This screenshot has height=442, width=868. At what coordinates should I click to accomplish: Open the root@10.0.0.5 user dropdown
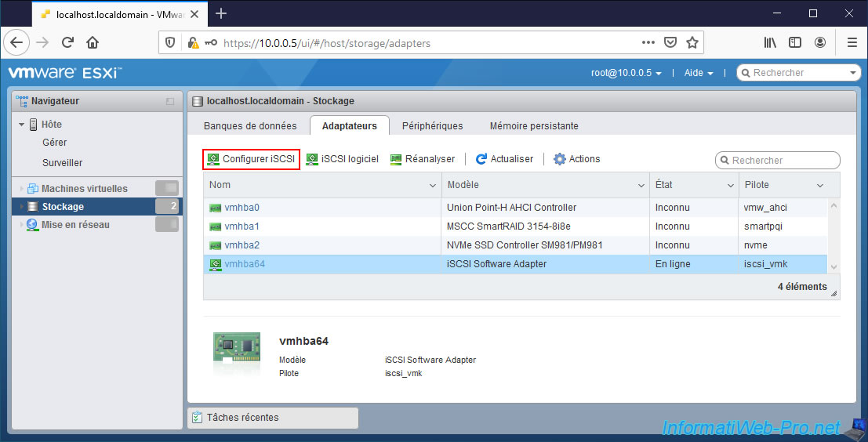[x=626, y=73]
